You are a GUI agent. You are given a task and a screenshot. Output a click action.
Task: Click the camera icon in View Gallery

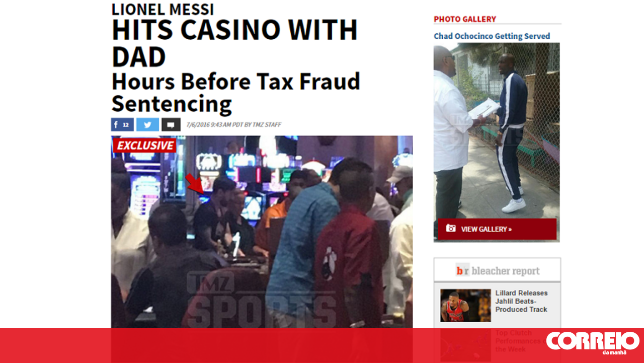pyautogui.click(x=451, y=229)
